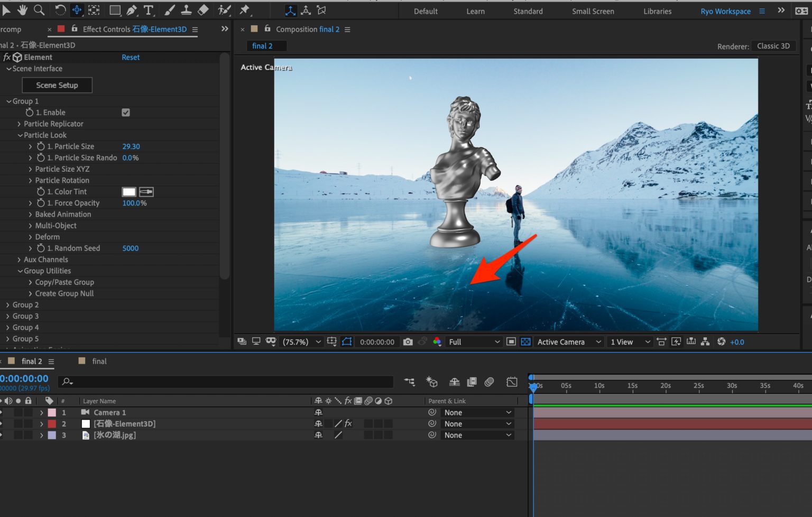This screenshot has height=517, width=812.
Task: Open the Scene Setup dialog
Action: pos(57,85)
